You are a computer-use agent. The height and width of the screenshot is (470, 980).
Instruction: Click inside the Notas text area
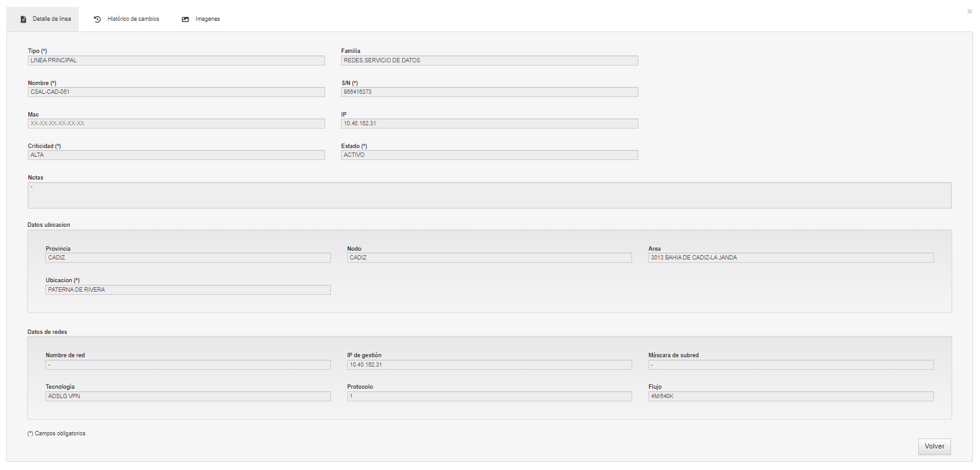point(490,195)
